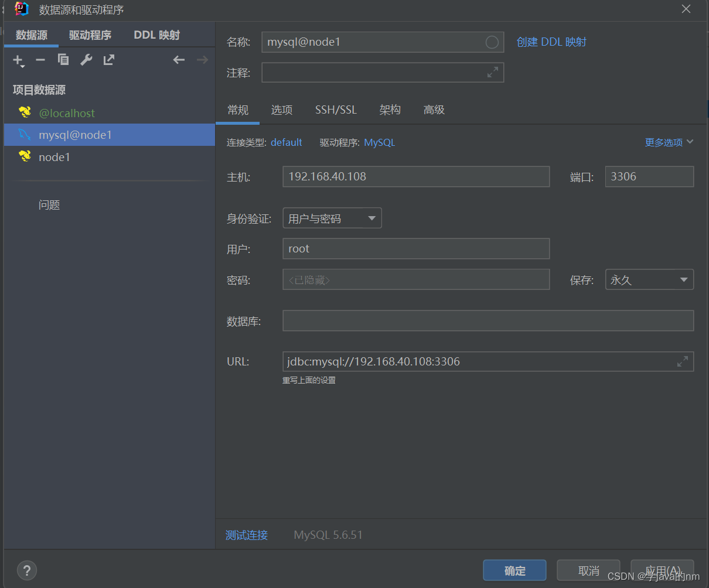Click the MySQL driver link
The height and width of the screenshot is (588, 709).
click(380, 142)
